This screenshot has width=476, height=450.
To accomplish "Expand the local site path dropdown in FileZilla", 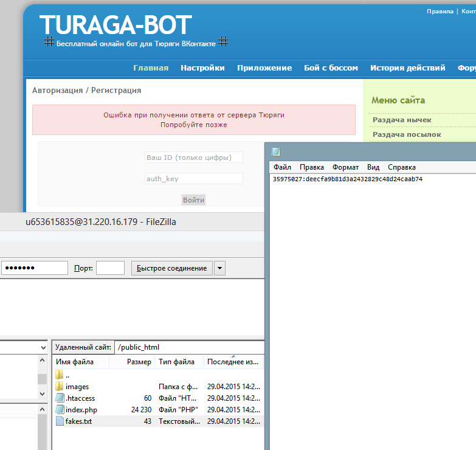I will (43, 348).
